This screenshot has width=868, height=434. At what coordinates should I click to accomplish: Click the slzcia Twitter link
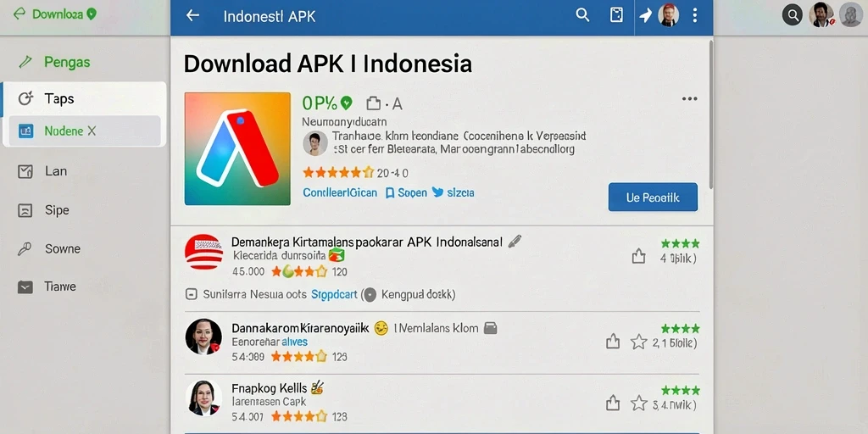[453, 192]
